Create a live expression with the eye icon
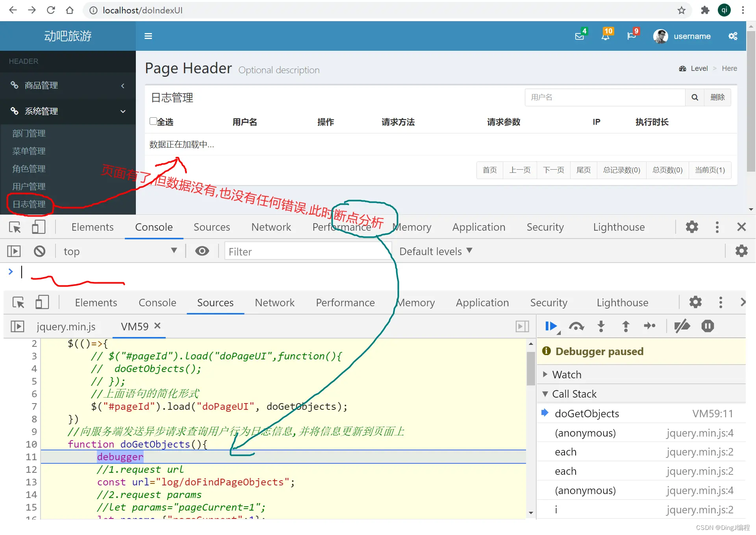Screen dimensions: 756x535 [x=202, y=251]
